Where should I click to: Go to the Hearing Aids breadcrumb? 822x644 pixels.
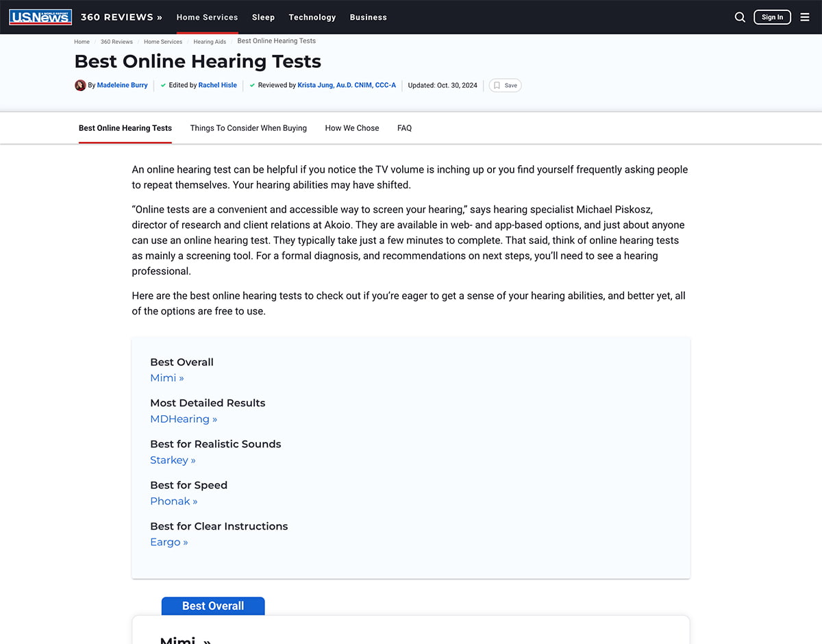pos(210,42)
